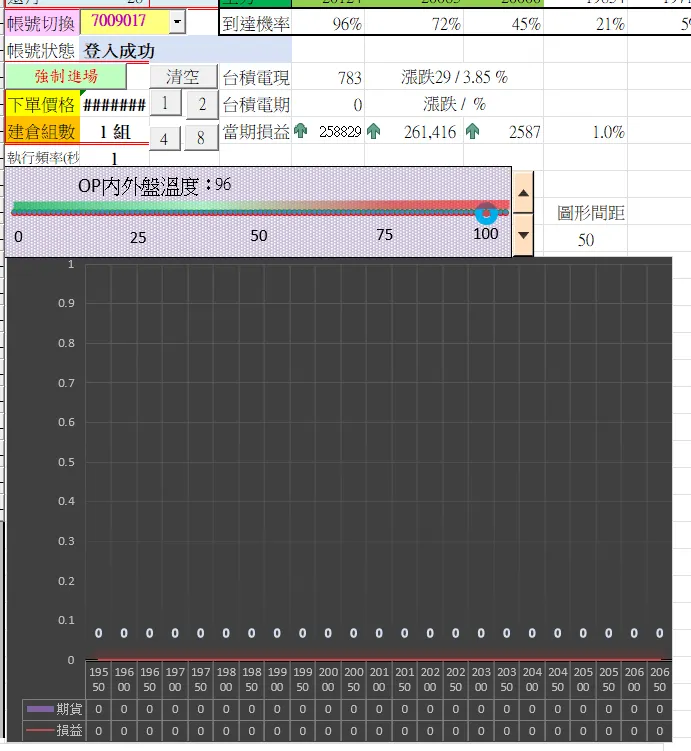Click 到達機率 72% cell
This screenshot has height=751, width=691.
coord(414,23)
